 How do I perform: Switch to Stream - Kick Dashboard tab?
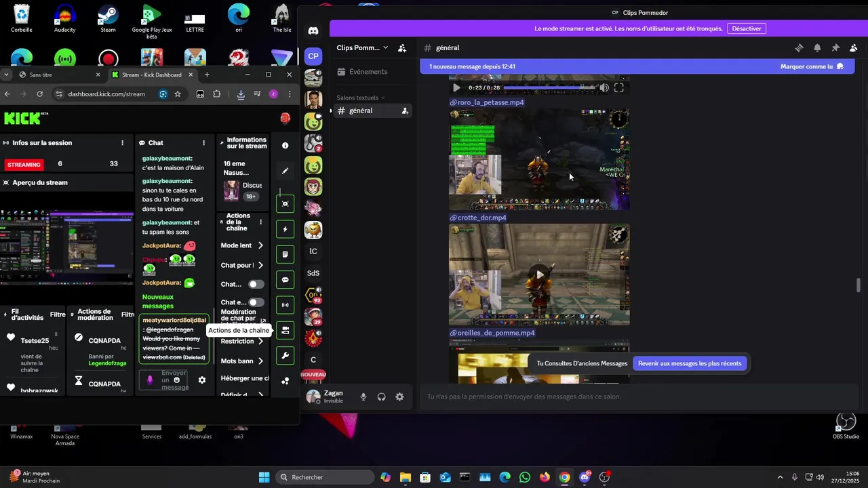(x=152, y=75)
